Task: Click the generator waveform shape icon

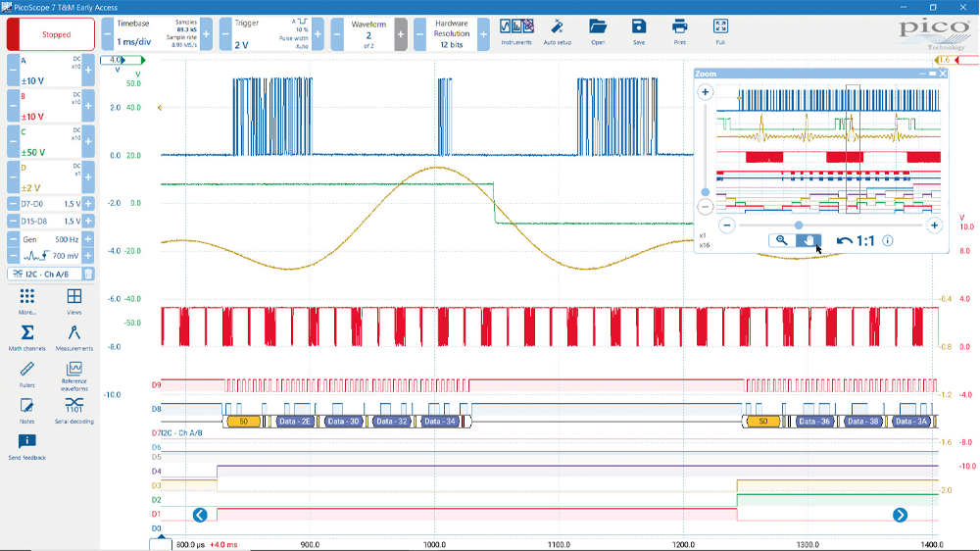Action: (x=35, y=256)
